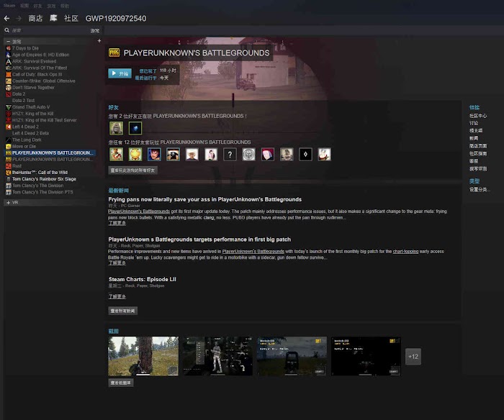Open the 帮助 menu
Screen dimensions: 504x420
[x=65, y=6]
